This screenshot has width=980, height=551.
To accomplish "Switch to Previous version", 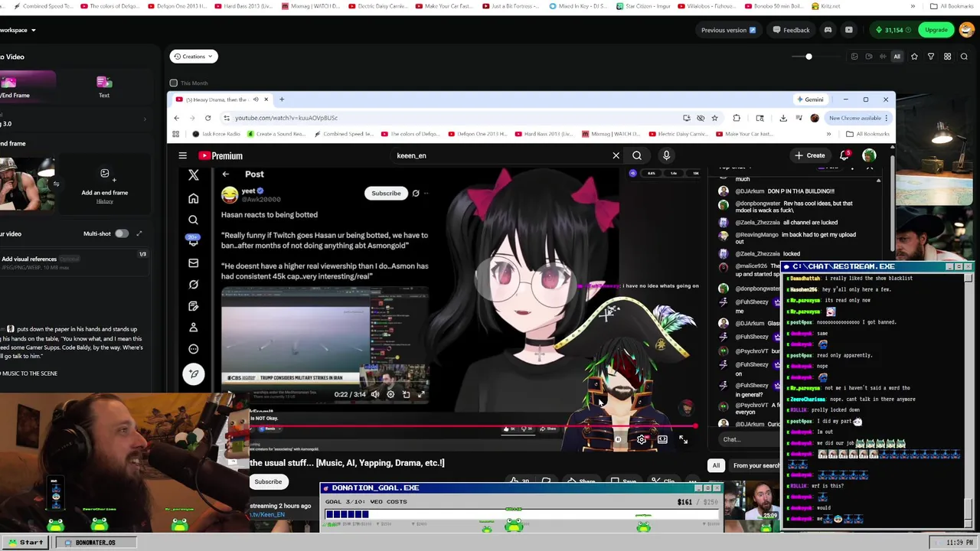I will [x=728, y=30].
